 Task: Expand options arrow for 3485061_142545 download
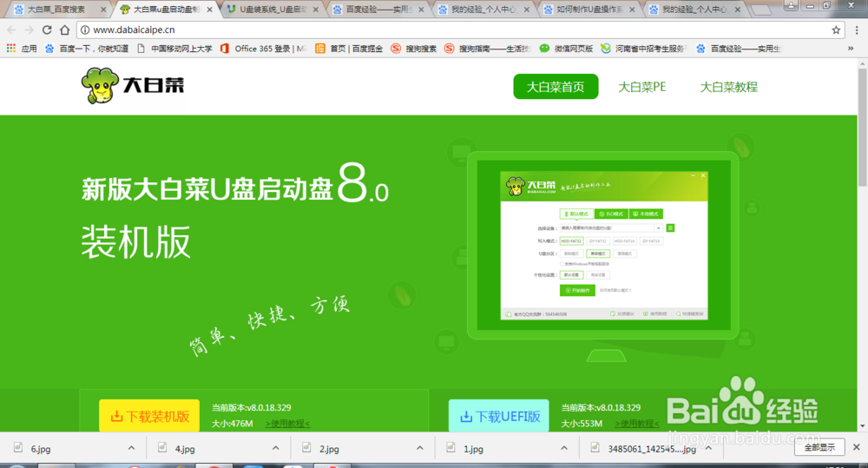click(708, 448)
